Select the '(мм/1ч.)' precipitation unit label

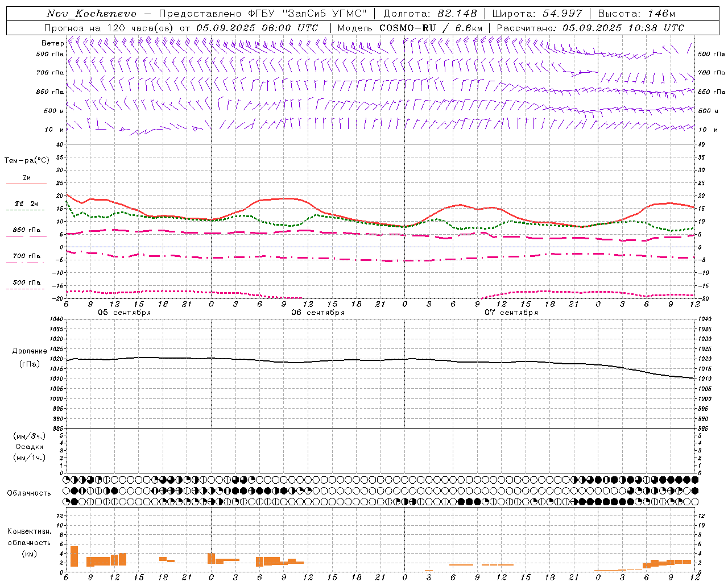point(30,458)
